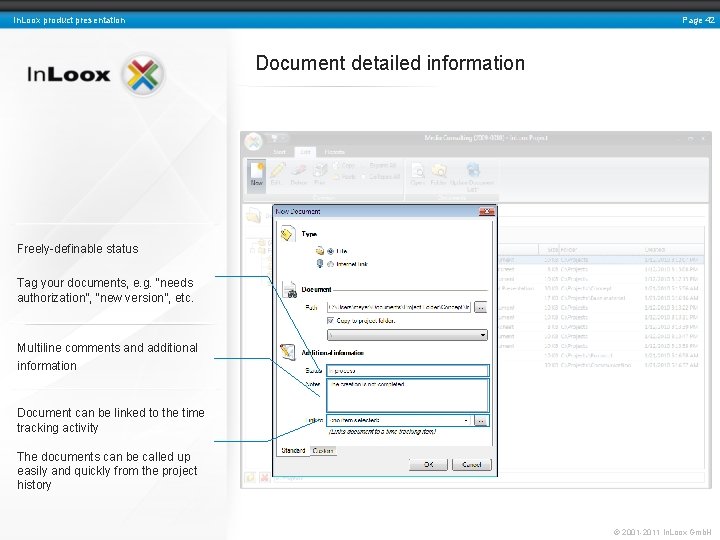
Task: Click Copy in the background ribbon
Action: (x=344, y=165)
